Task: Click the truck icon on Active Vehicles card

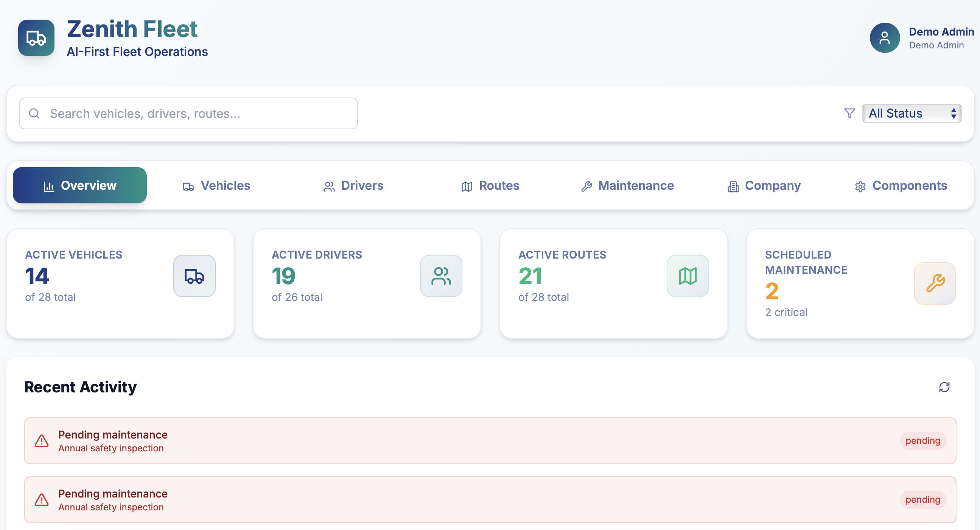Action: [x=194, y=276]
